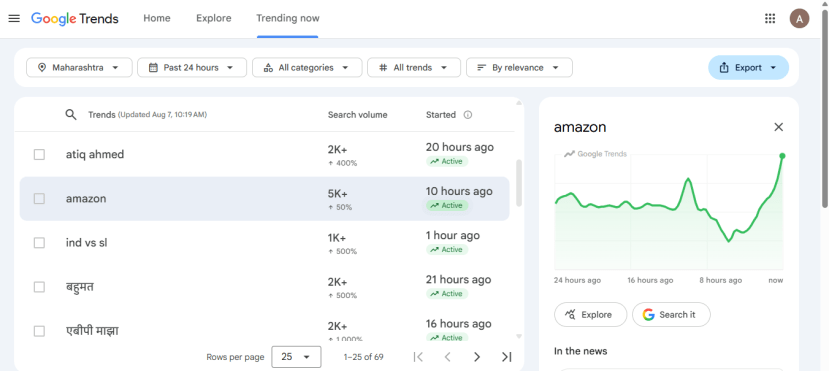This screenshot has height=371, width=829.
Task: Jump to the last results page
Action: (506, 357)
